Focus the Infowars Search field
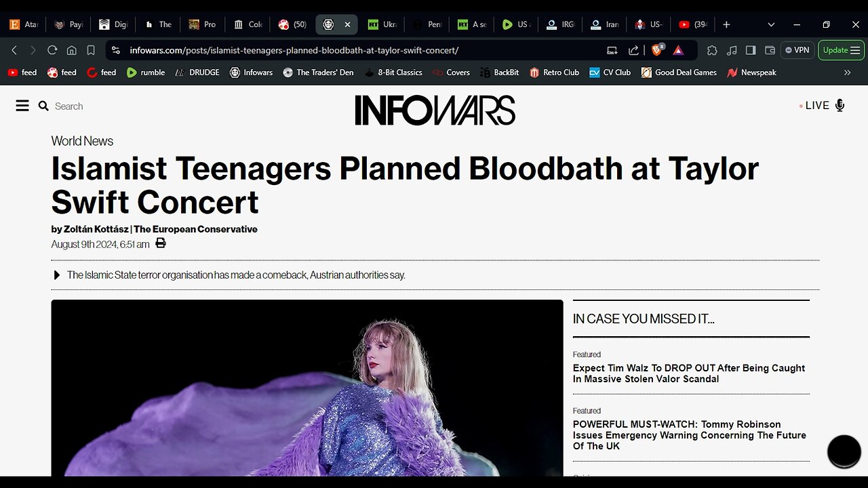Viewport: 868px width, 488px height. 68,106
